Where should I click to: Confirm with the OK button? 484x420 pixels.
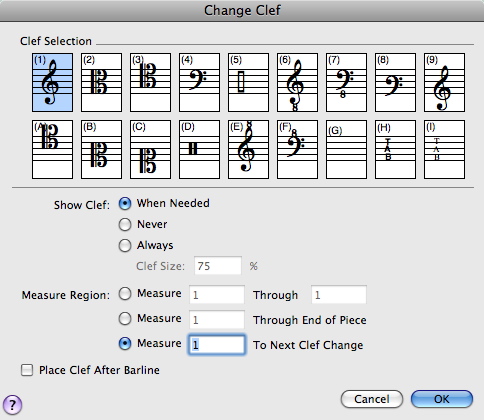[x=442, y=399]
